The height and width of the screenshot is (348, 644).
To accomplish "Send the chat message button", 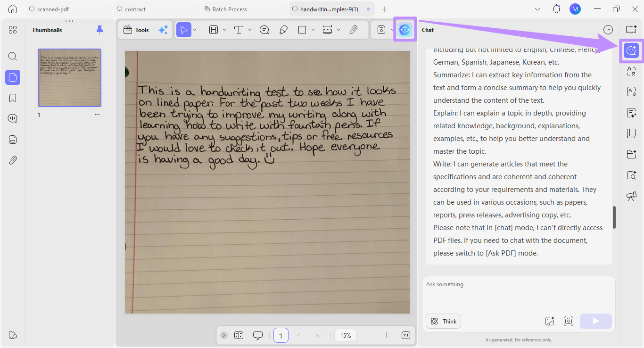I will 596,321.
